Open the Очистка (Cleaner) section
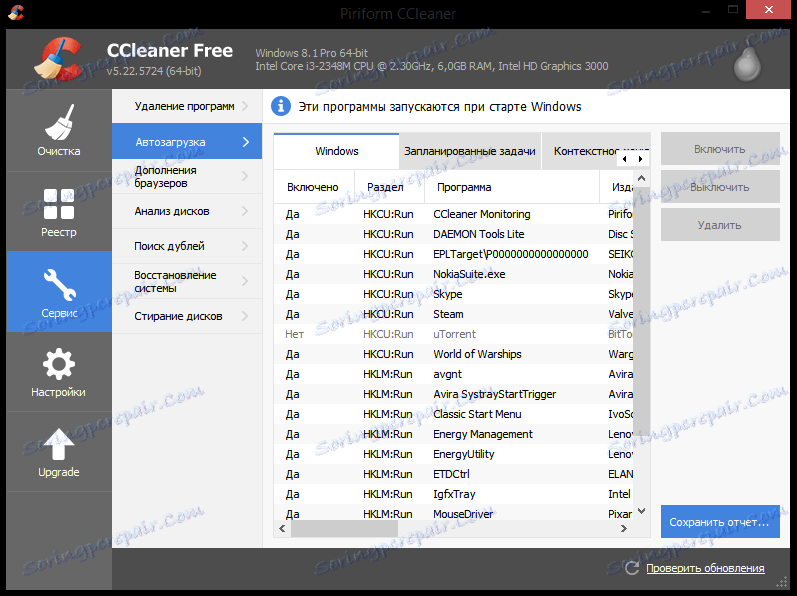Screen dimensions: 797x596 click(59, 130)
